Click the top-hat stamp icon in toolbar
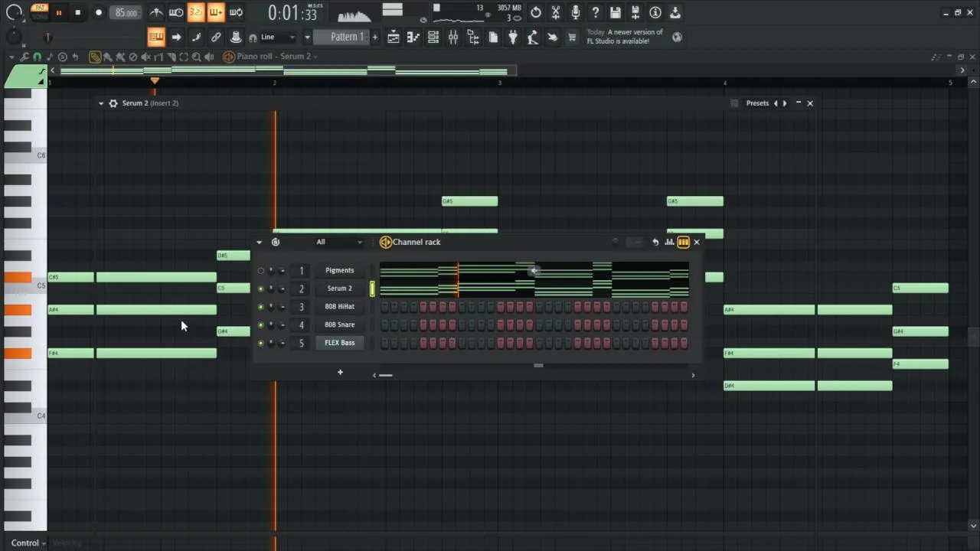This screenshot has height=551, width=980. pos(236,37)
